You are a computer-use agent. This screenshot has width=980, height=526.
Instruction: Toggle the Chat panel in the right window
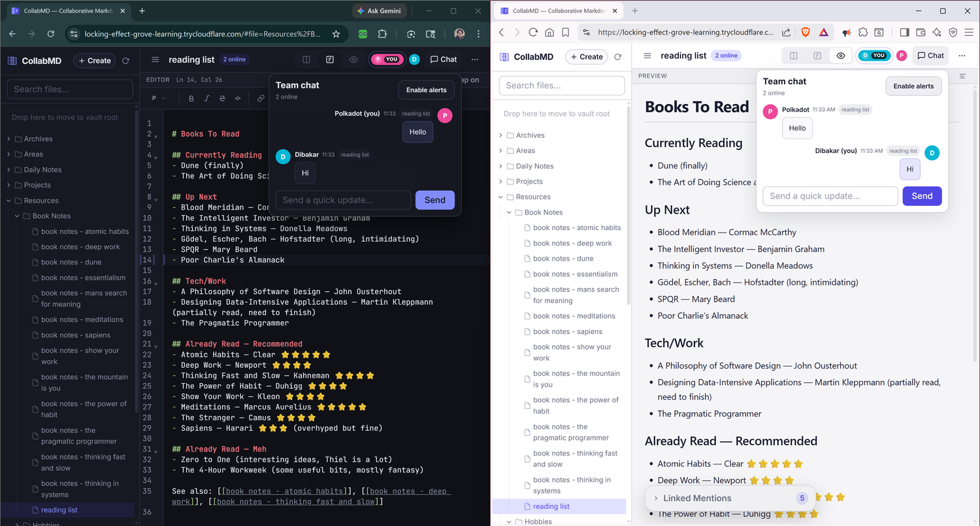click(x=931, y=56)
